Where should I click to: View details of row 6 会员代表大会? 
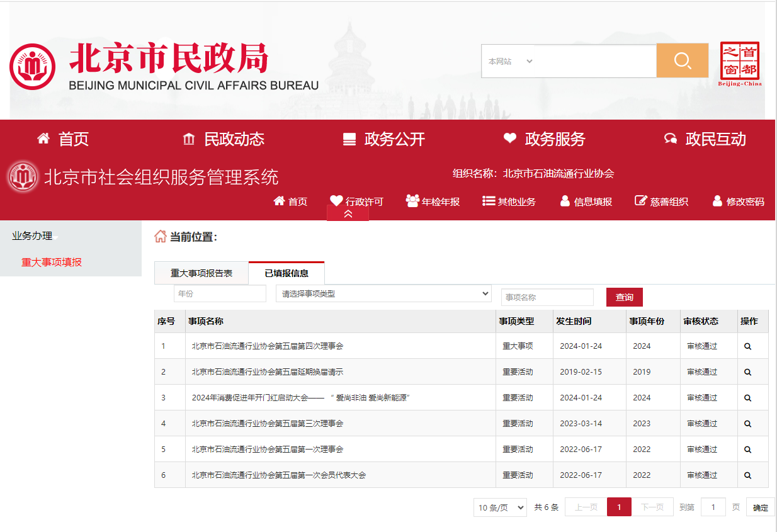click(747, 475)
